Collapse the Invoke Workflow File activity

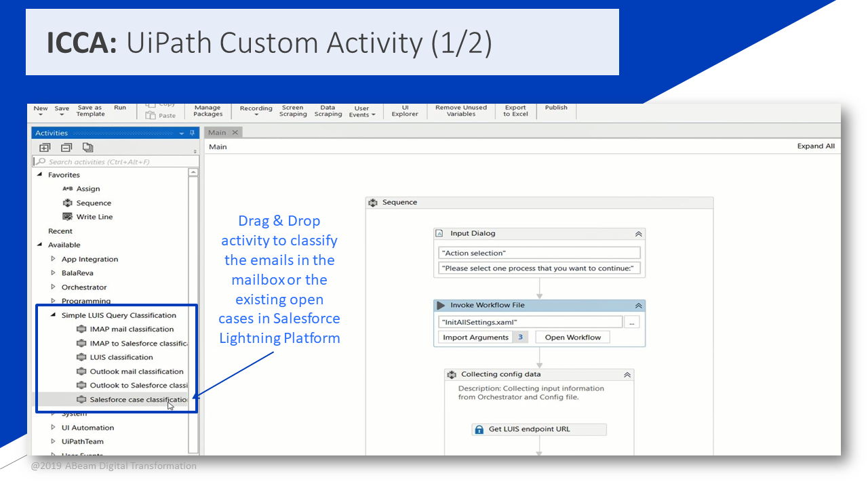(x=638, y=306)
